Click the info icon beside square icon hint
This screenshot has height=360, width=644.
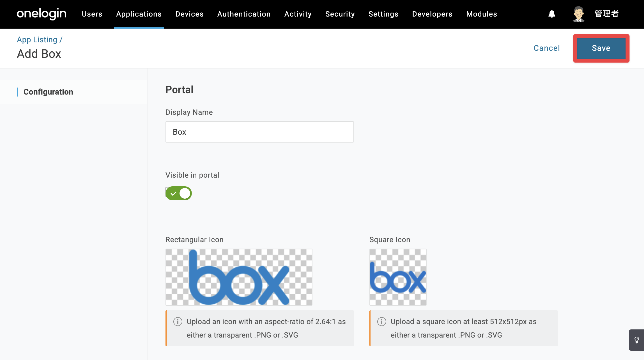[x=382, y=322]
